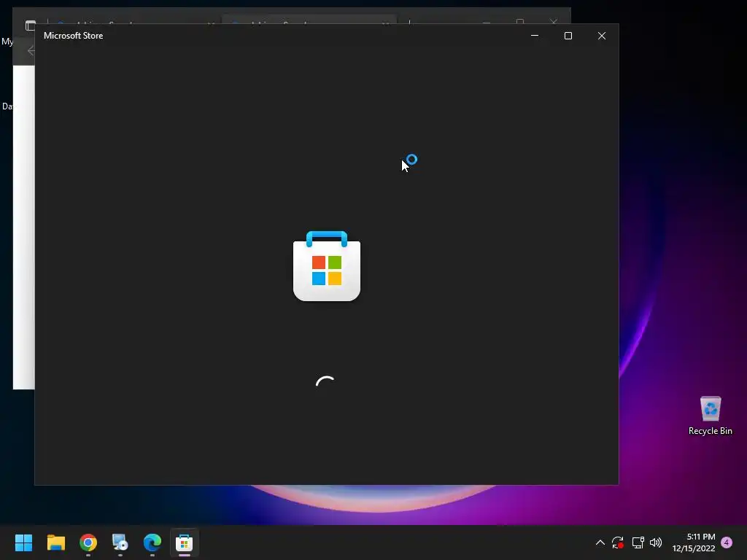
Task: Open the computer-with-disc app in the taskbar
Action: [120, 542]
